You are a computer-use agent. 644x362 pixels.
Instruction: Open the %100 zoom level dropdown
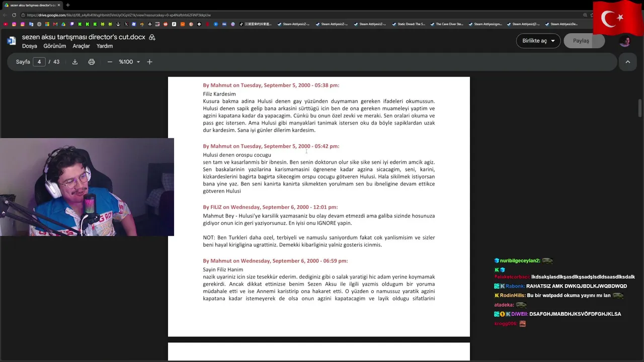click(129, 62)
